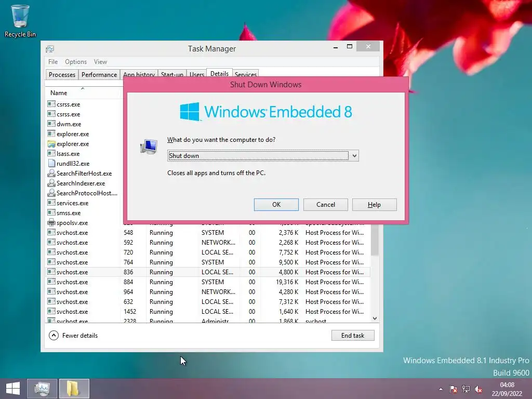Click the Task Manager title bar icon

pos(50,49)
